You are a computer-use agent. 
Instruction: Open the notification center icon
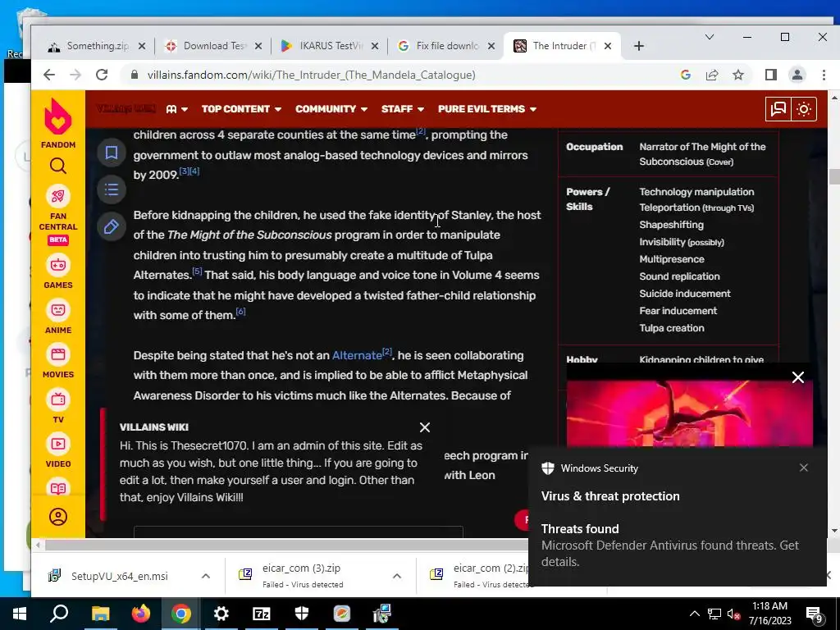815,614
